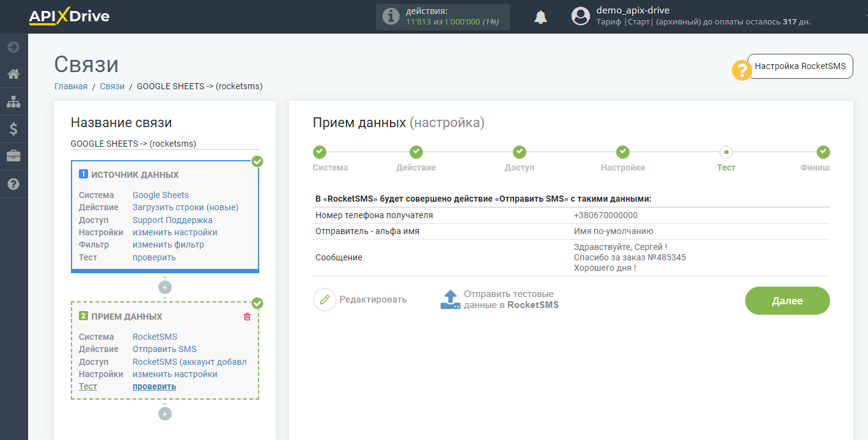The image size is (868, 440).
Task: Open the Настройка RocketSMS help button
Action: pos(800,66)
